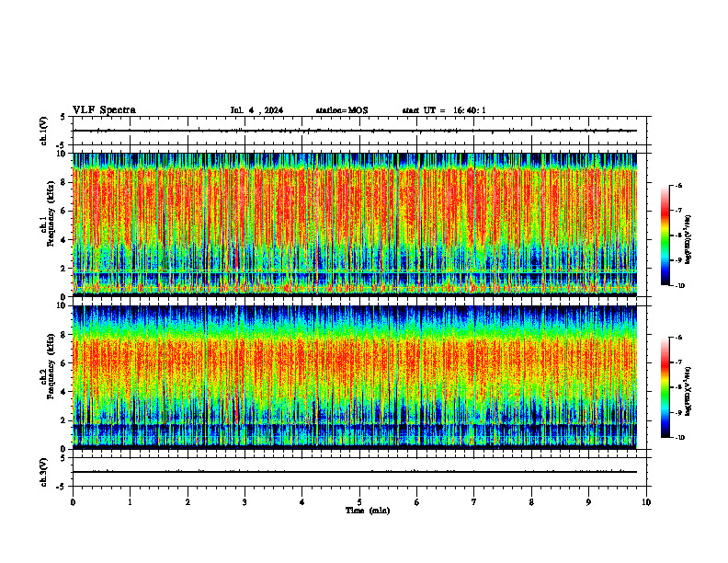Click the '5' volt tick on ch.3(V) axis
Screen dimensions: 728x563
[63, 458]
